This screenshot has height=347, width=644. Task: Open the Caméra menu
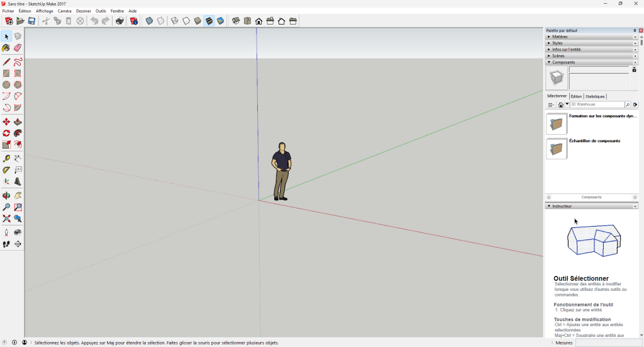click(65, 11)
